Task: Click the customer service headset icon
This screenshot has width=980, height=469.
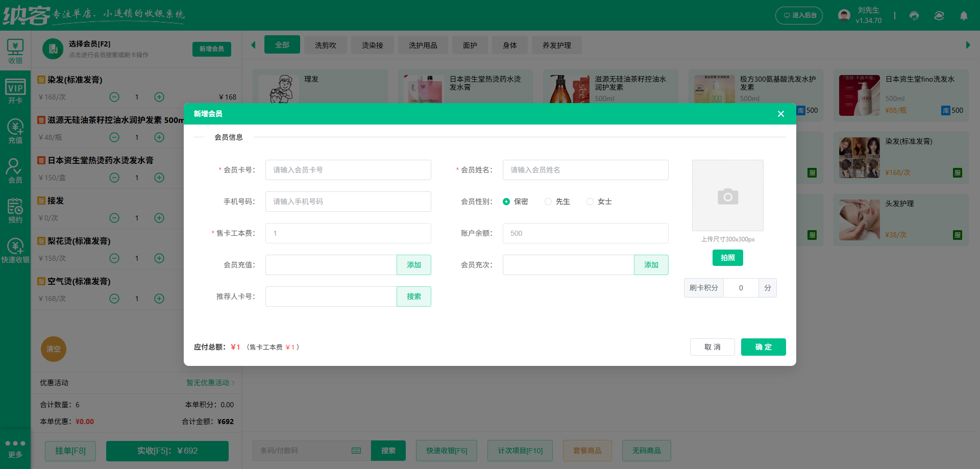Action: coord(914,15)
